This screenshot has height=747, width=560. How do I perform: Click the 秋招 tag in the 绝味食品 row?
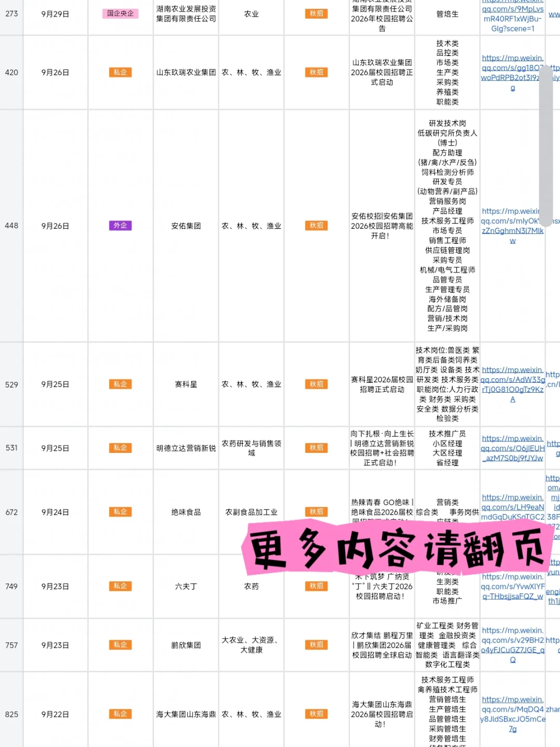[316, 511]
